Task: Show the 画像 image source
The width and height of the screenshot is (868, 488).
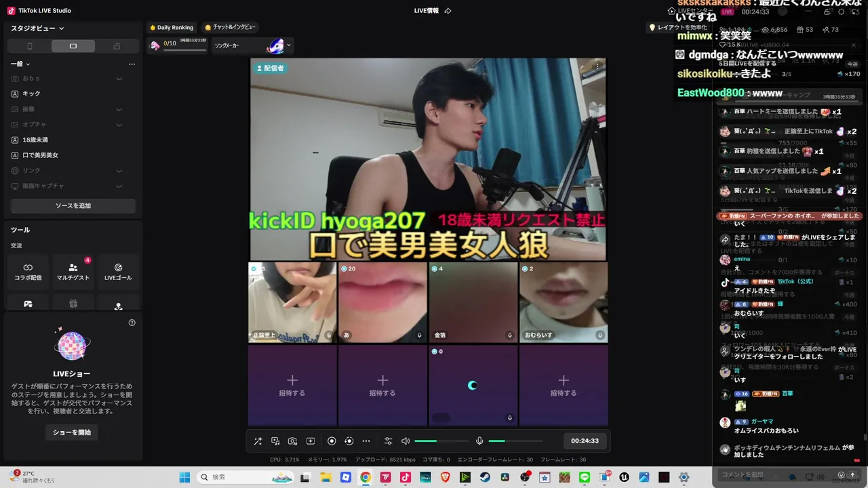Action: [x=119, y=109]
